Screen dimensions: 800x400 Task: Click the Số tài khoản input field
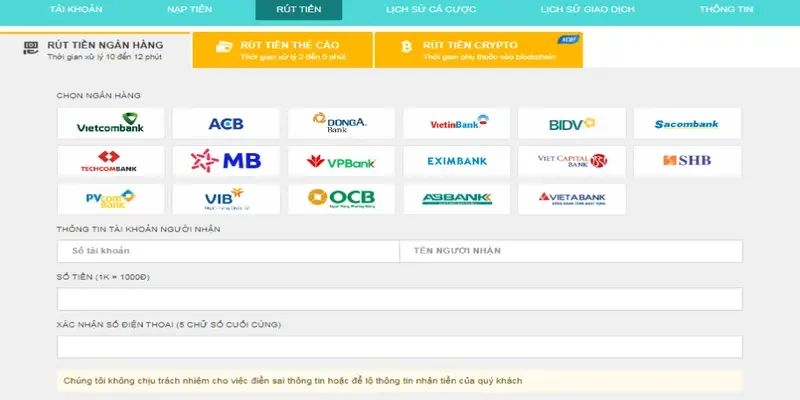[x=228, y=251]
